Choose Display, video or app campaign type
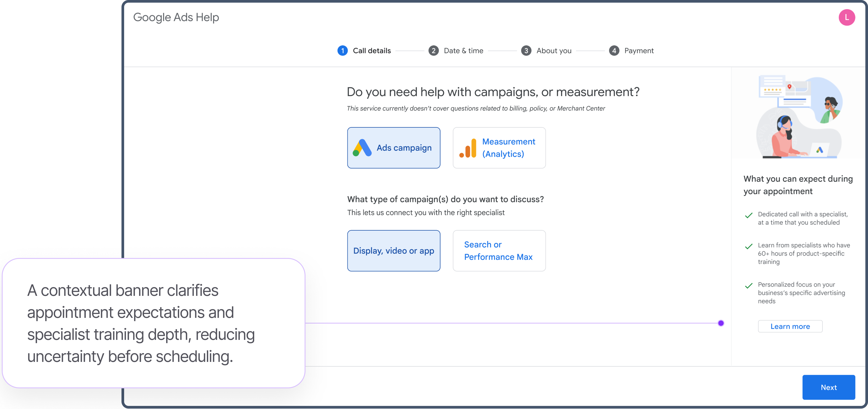 click(394, 251)
